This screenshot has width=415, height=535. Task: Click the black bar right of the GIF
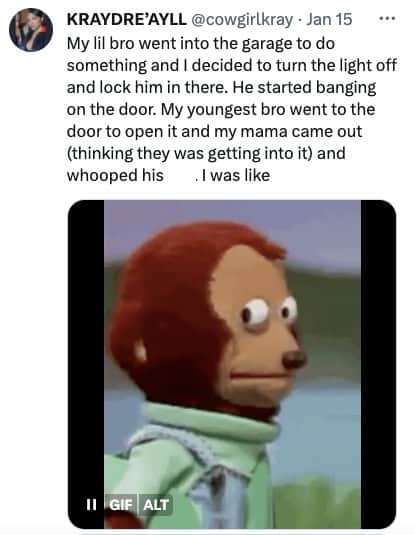378,364
